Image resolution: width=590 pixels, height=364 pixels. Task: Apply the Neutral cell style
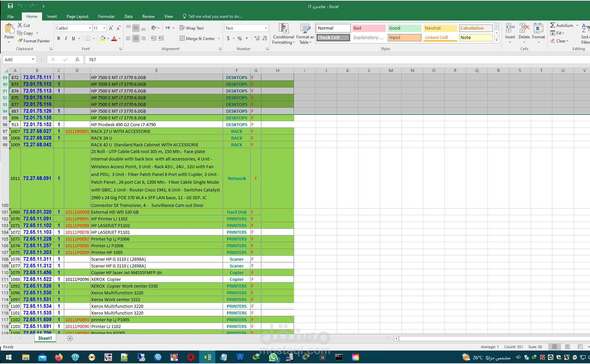[x=440, y=28]
